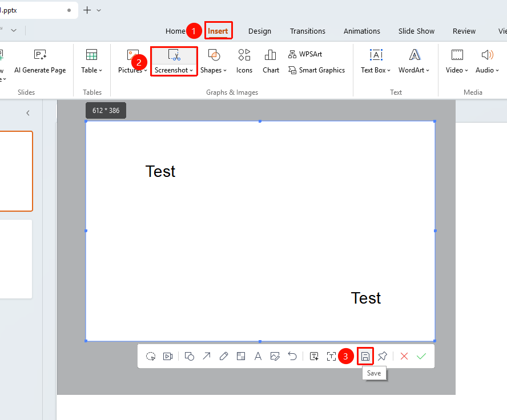
Task: Click the bracketed T text recognition icon
Action: click(x=331, y=356)
